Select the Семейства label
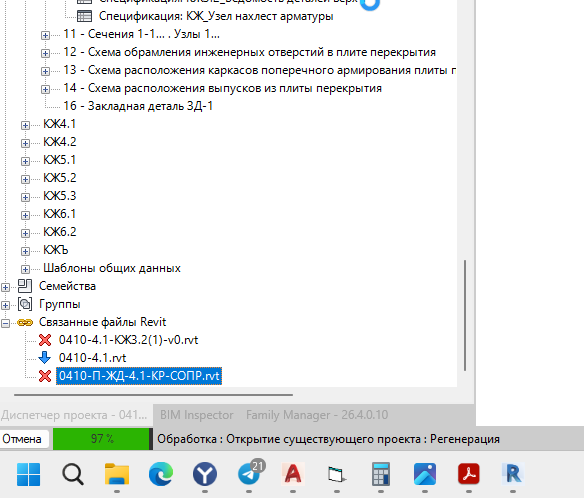Viewport: 584px width, 498px height. coord(67,286)
